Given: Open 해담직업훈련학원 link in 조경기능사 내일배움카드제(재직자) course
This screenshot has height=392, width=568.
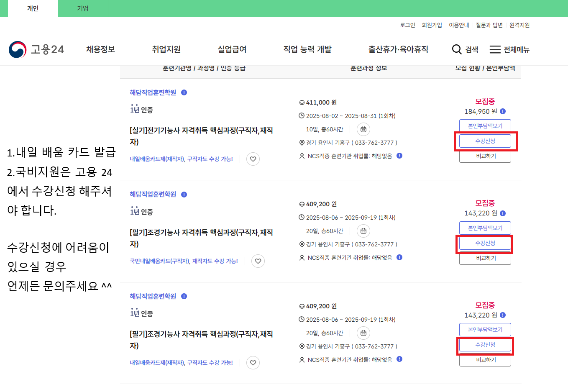Looking at the screenshot, I should pos(153,296).
